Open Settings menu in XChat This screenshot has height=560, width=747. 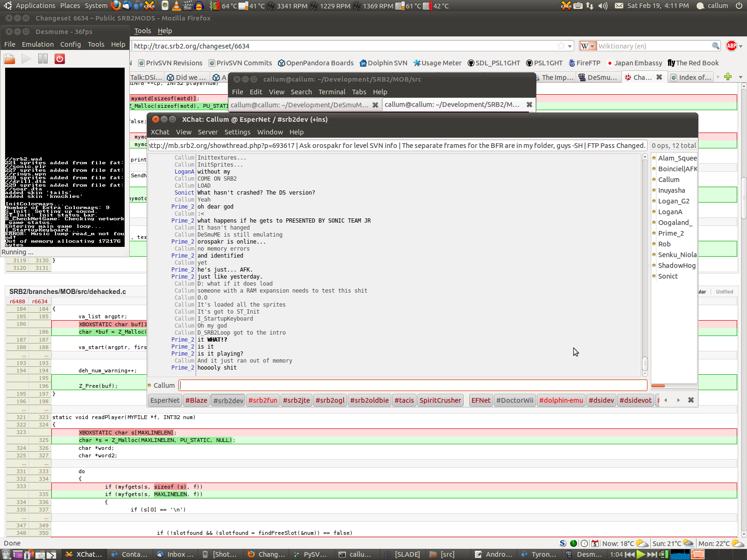tap(237, 132)
